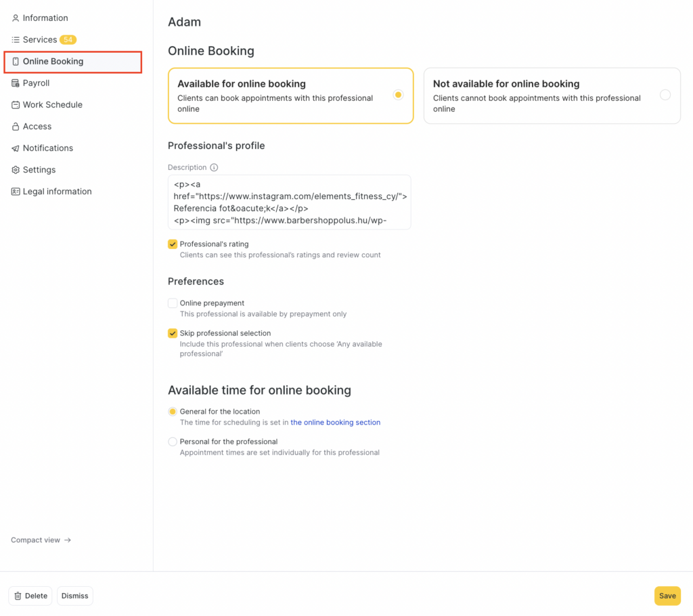Screen dimensions: 693x616
Task: Toggle Skip professional selection checkbox
Action: click(x=173, y=333)
